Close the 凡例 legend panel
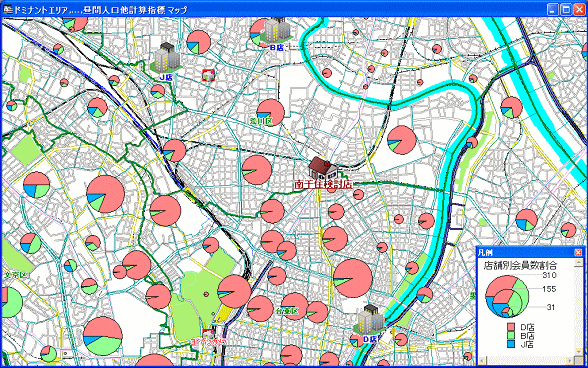 click(x=578, y=252)
